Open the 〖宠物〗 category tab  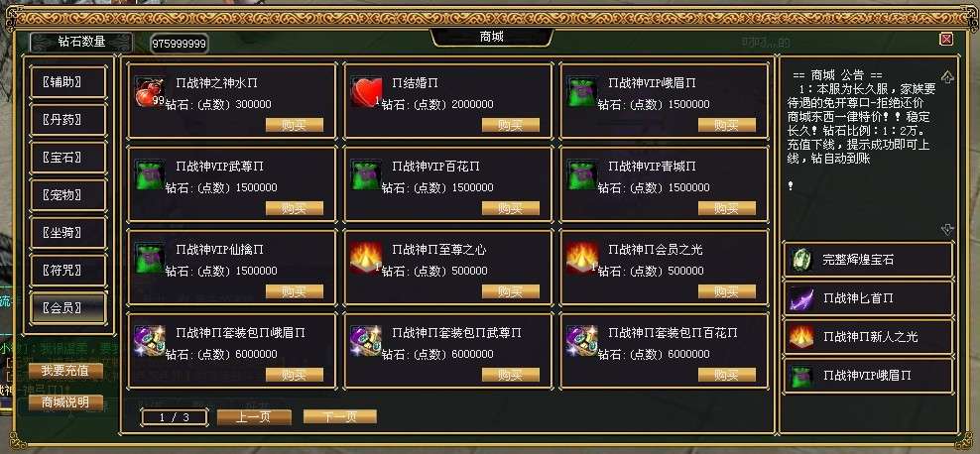68,195
